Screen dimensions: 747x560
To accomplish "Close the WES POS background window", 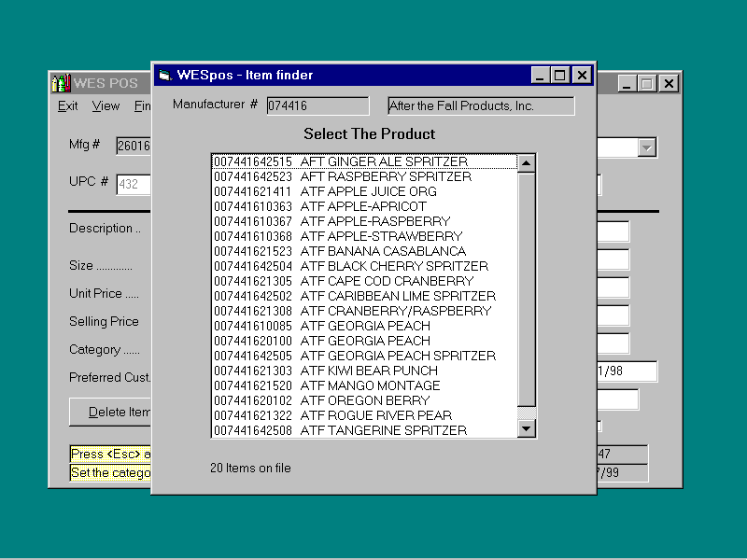I will click(669, 84).
